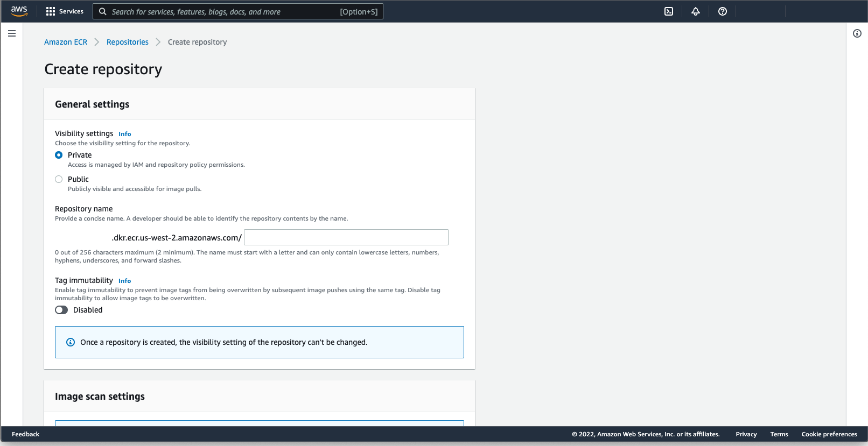Open Info link for Tag immutability
Screen dimensions: 868x446
click(x=125, y=281)
